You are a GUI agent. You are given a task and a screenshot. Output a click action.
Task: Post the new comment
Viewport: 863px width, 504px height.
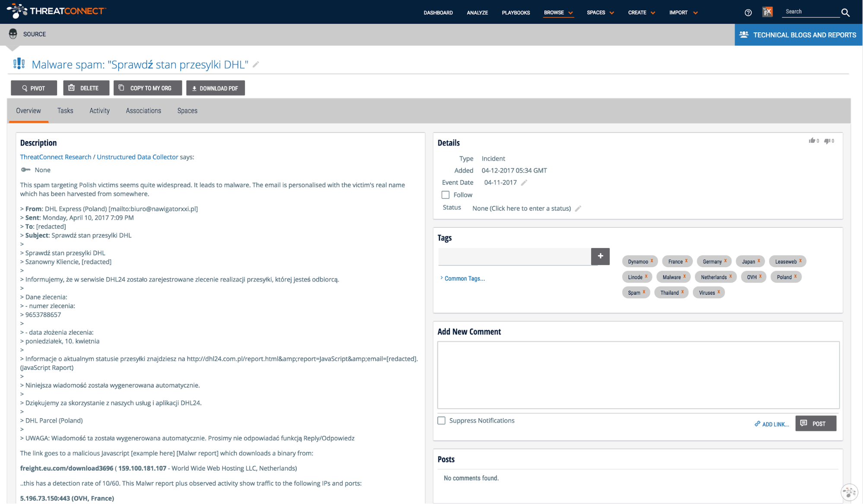pos(816,423)
